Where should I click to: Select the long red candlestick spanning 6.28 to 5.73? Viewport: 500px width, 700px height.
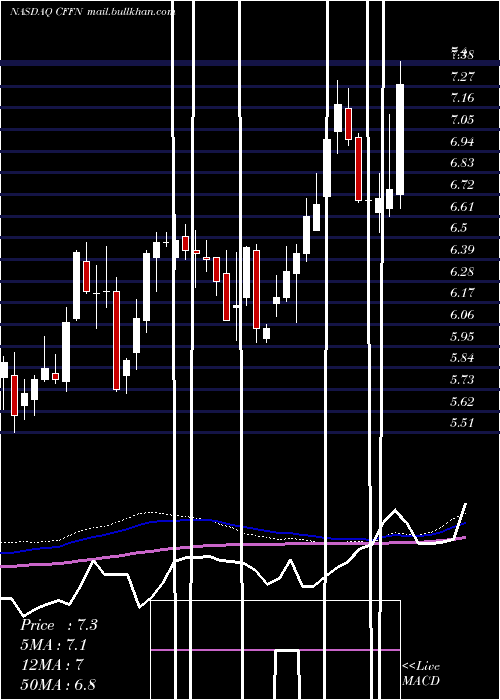(117, 341)
